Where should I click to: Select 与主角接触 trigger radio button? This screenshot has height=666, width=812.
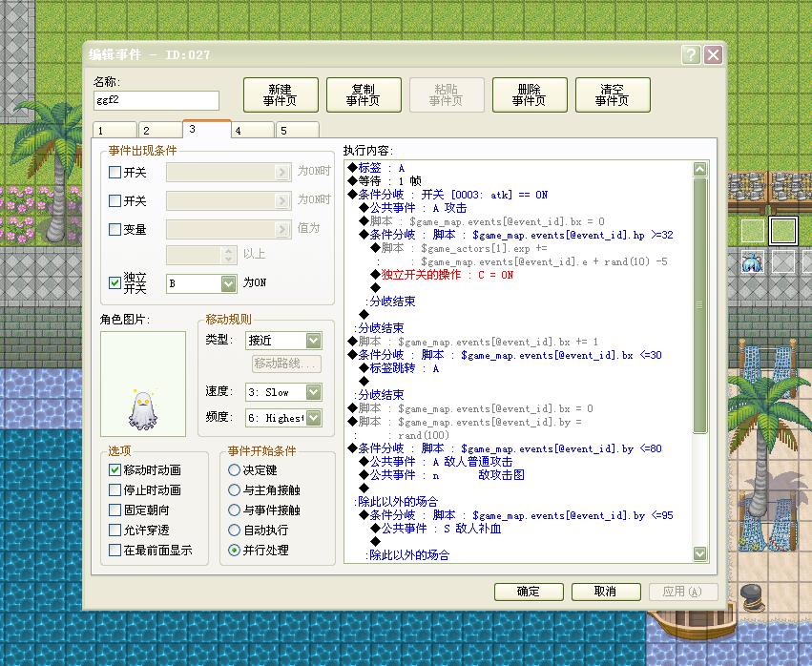pos(234,489)
